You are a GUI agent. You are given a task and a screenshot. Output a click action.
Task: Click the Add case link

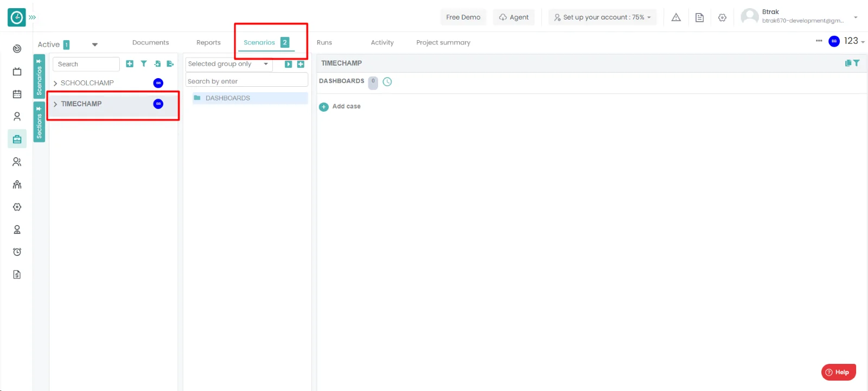(x=346, y=107)
